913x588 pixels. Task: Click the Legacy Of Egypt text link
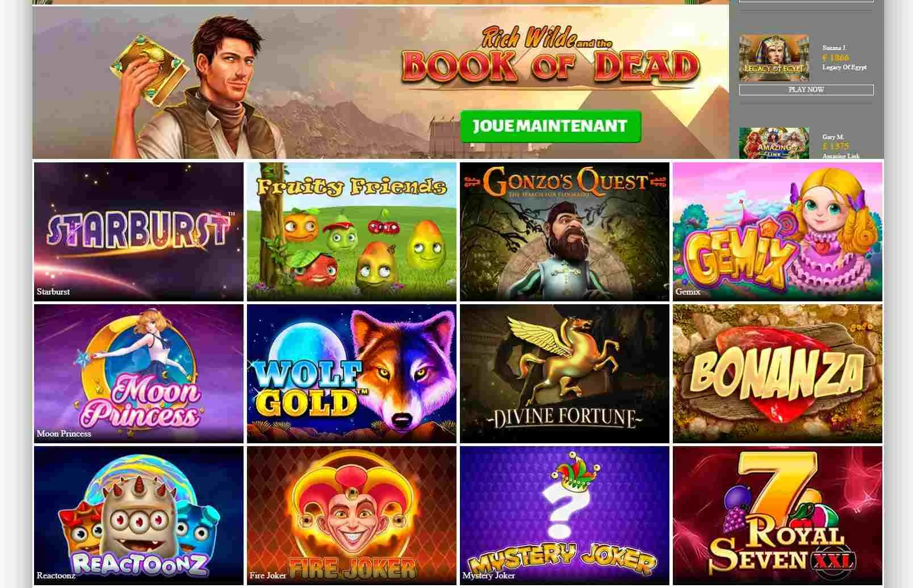[844, 67]
